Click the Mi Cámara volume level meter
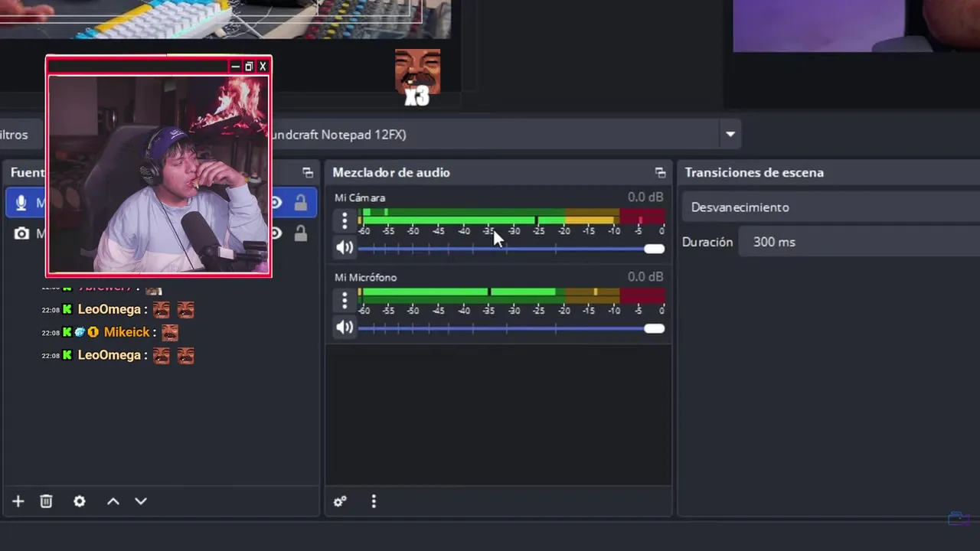 tap(511, 216)
